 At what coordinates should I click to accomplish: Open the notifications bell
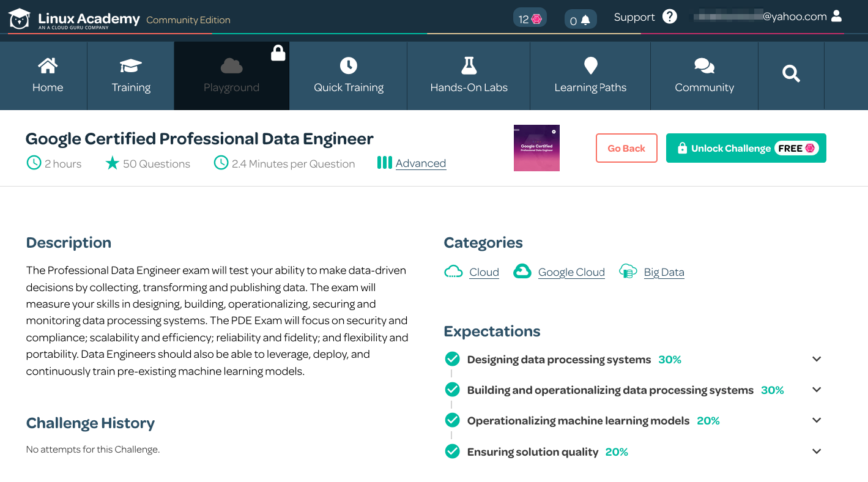pyautogui.click(x=580, y=20)
